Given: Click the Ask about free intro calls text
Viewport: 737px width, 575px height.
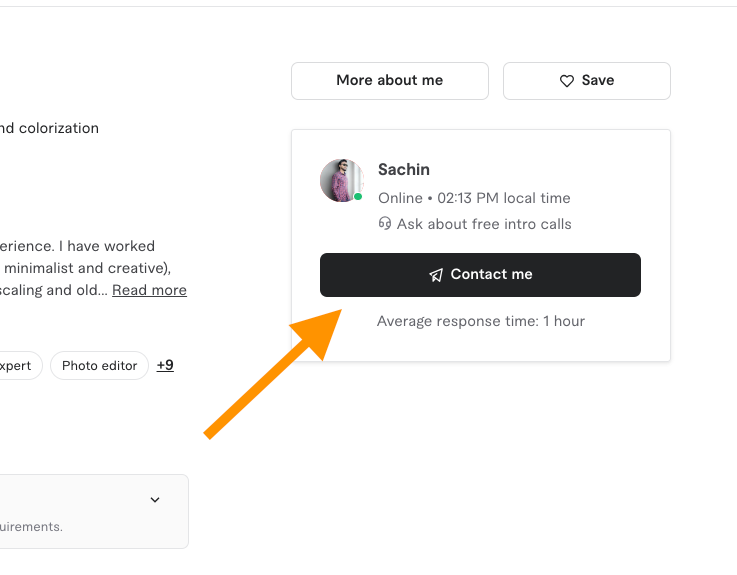Looking at the screenshot, I should [x=484, y=224].
